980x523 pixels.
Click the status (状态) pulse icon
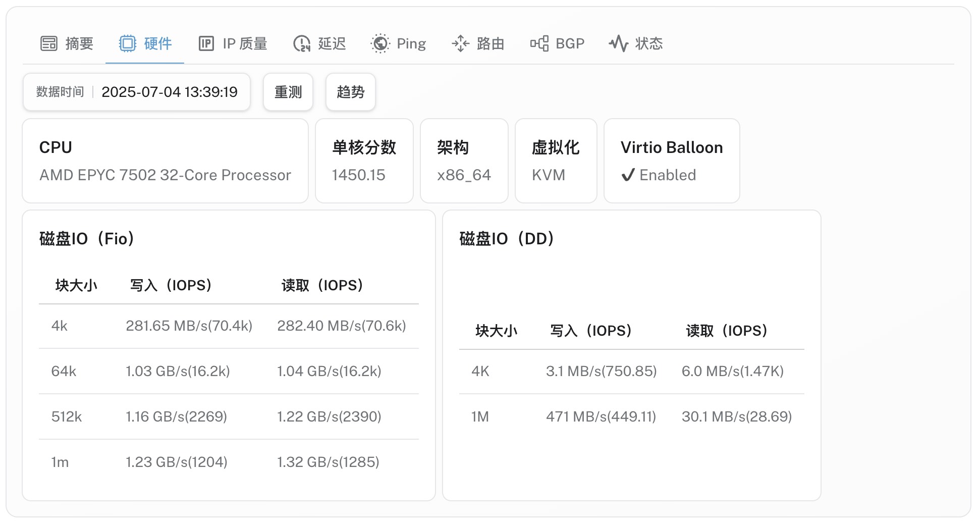click(618, 44)
